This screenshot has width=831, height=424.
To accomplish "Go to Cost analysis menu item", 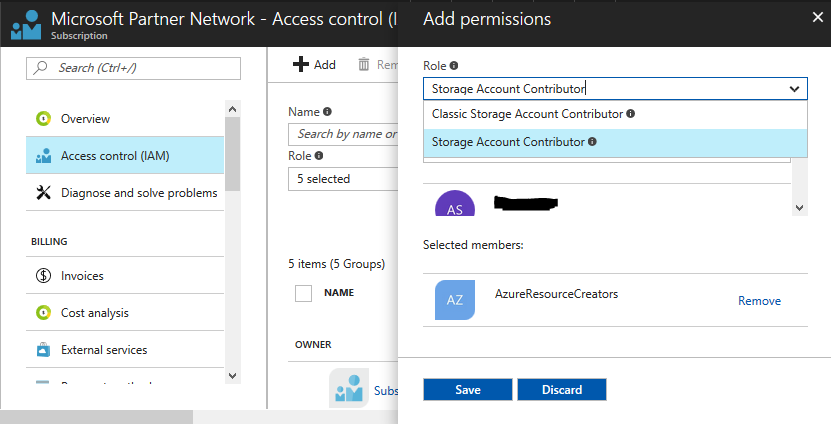I will point(94,313).
